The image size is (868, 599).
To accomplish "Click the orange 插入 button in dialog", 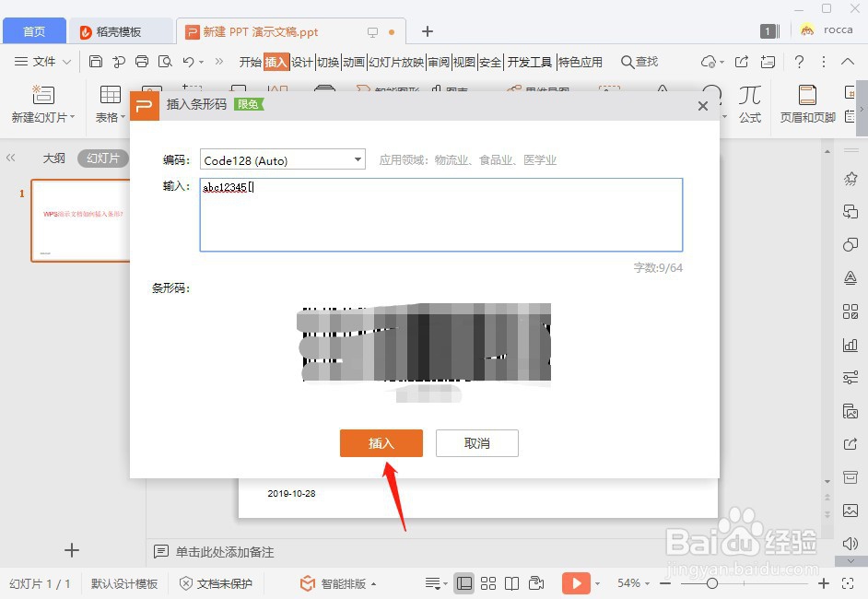I will pyautogui.click(x=381, y=443).
